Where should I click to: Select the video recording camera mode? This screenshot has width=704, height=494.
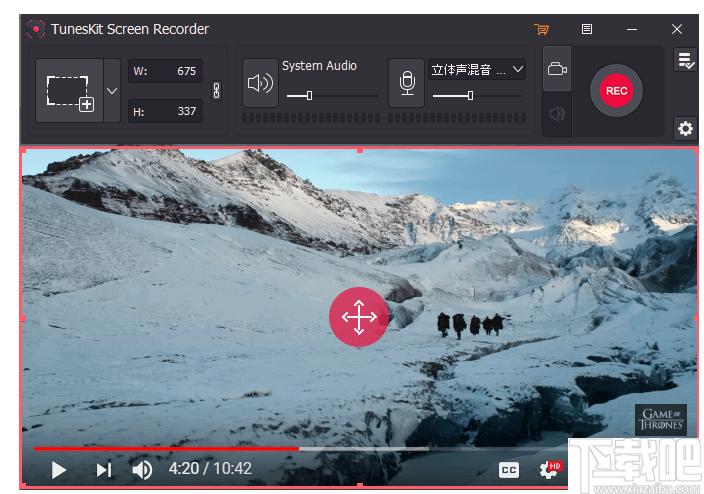557,69
